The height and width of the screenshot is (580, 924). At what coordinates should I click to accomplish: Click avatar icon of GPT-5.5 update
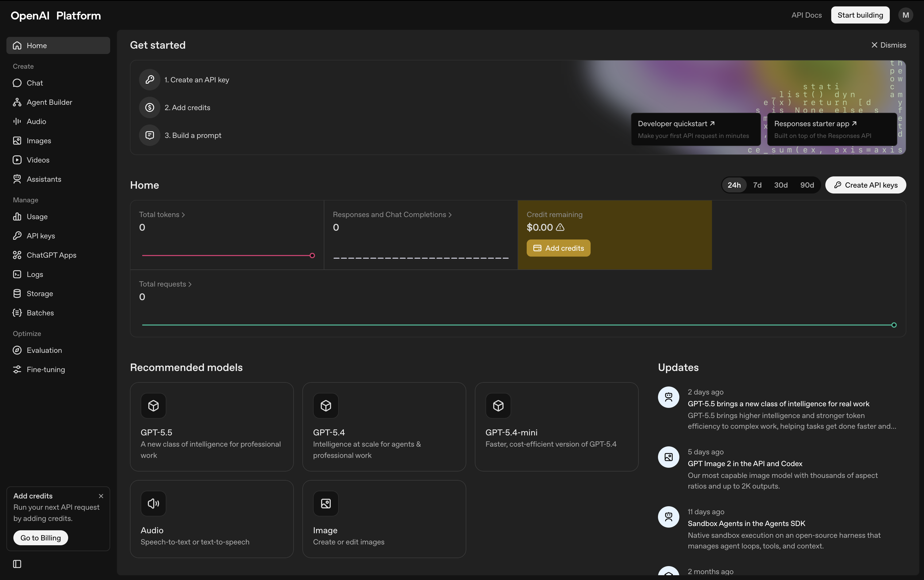coord(668,397)
